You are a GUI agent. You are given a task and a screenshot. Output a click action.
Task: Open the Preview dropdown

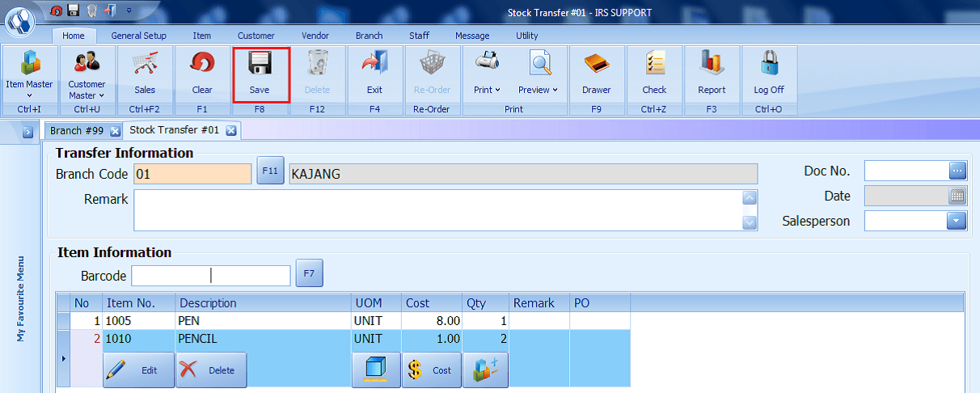pos(539,74)
